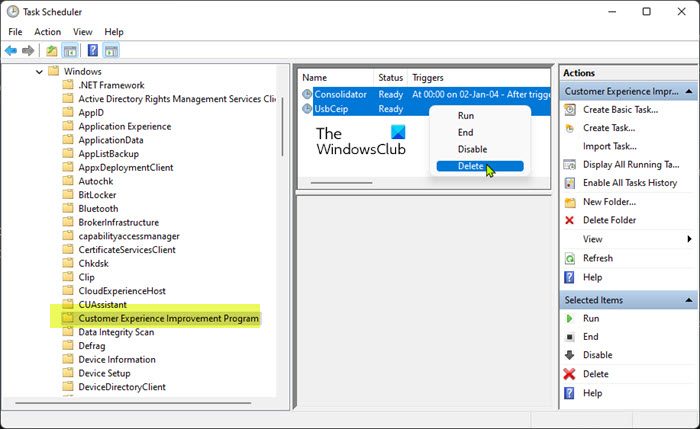
Task: Click the Consolidator task clock icon
Action: coord(307,94)
